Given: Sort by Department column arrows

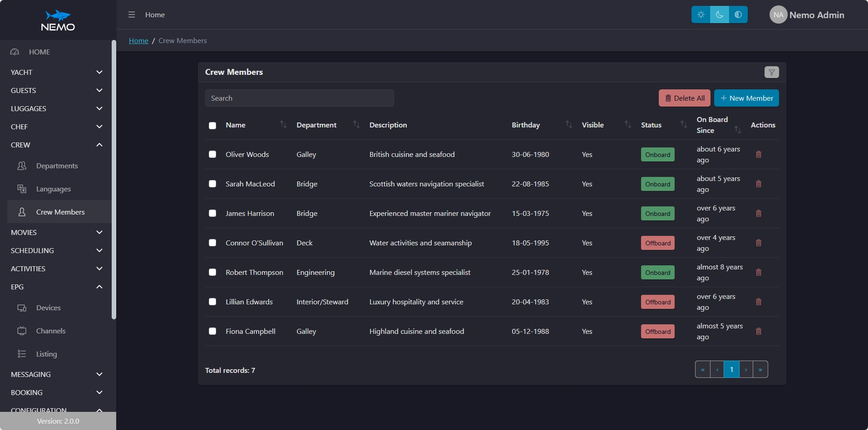Looking at the screenshot, I should click(356, 124).
